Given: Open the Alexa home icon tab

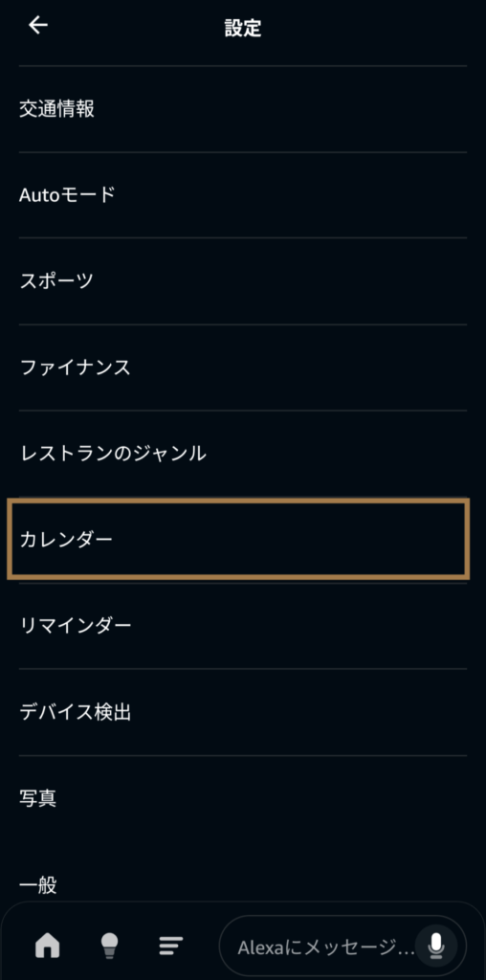Looking at the screenshot, I should pos(48,945).
